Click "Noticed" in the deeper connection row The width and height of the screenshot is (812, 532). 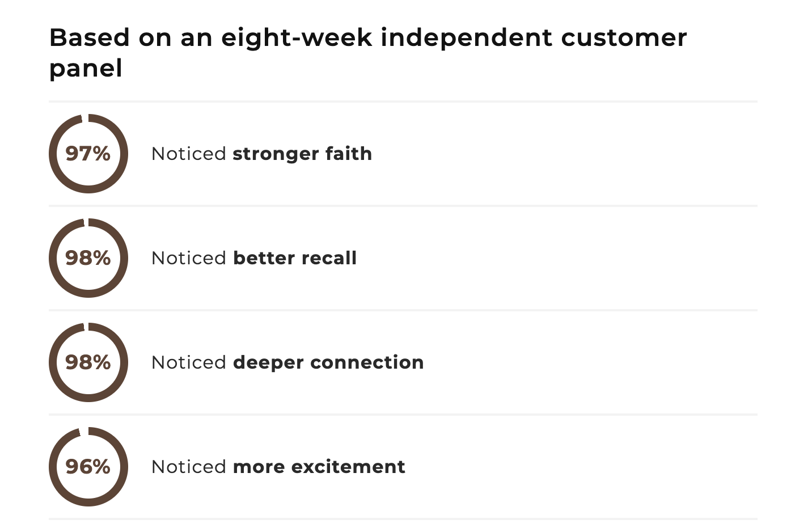[x=189, y=362]
